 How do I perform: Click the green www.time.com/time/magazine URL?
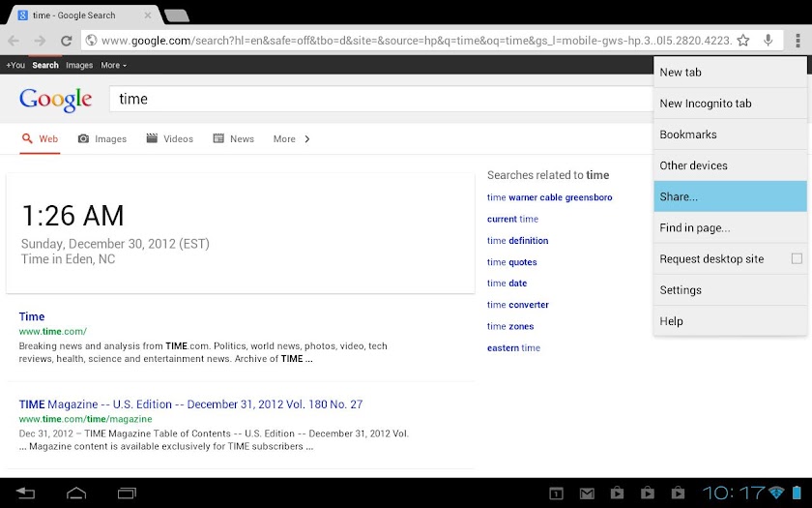(85, 419)
